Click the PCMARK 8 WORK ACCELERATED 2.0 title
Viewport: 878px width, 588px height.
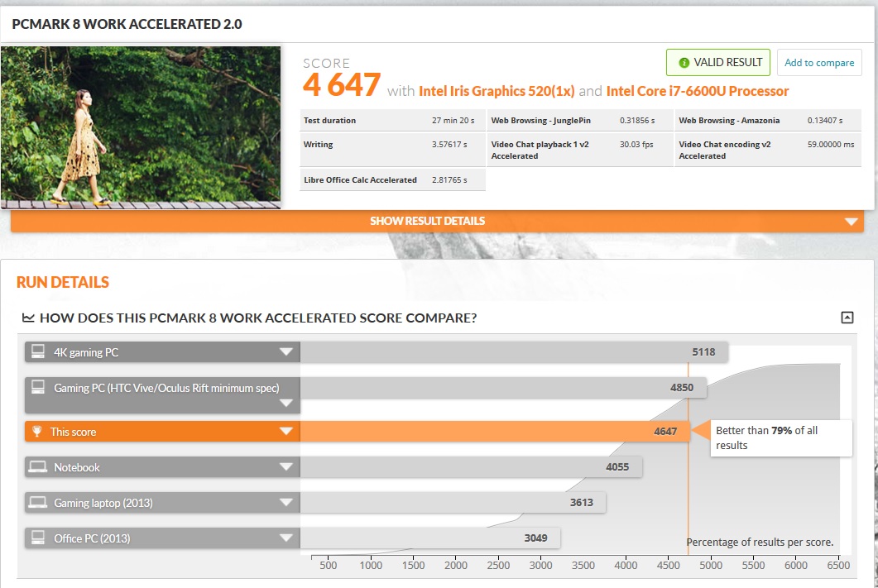pyautogui.click(x=127, y=24)
